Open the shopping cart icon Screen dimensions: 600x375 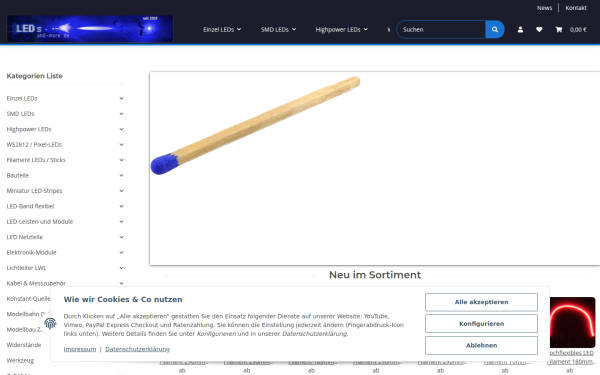click(x=559, y=29)
